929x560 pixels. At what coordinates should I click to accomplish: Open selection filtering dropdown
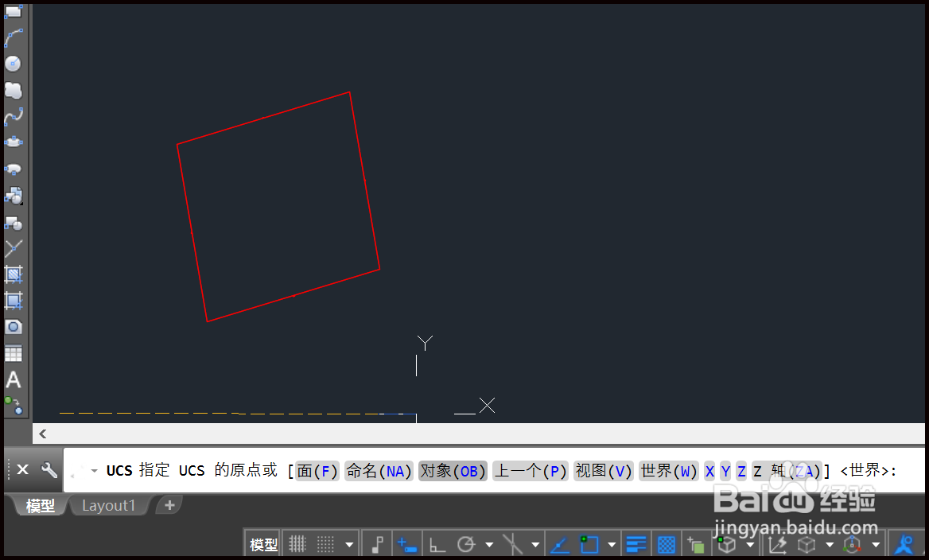[830, 545]
